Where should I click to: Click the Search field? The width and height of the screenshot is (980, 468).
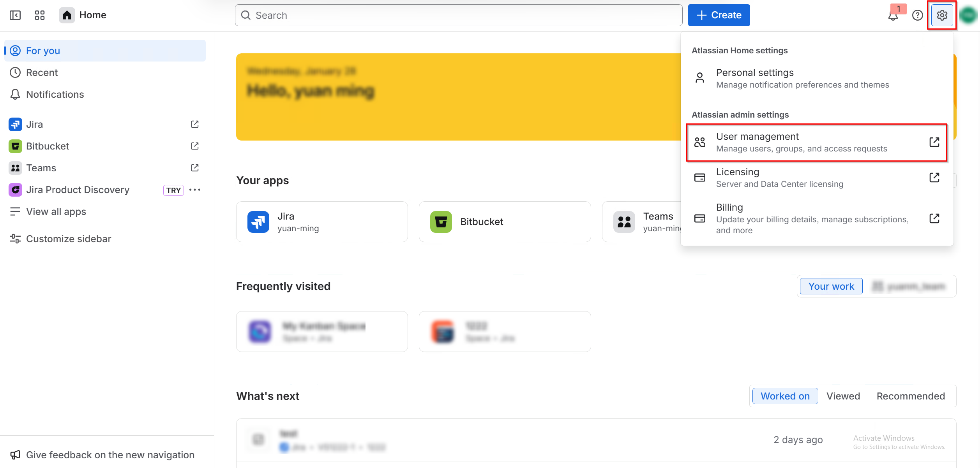point(458,15)
